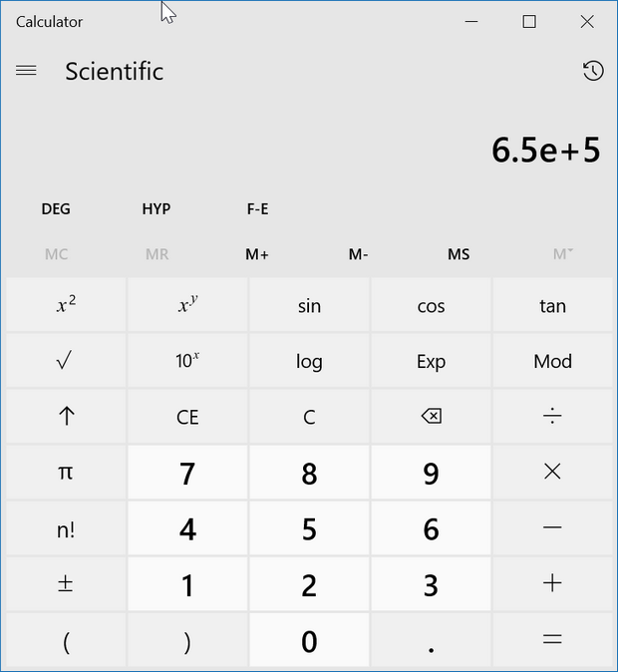Click the sin function key

point(309,305)
